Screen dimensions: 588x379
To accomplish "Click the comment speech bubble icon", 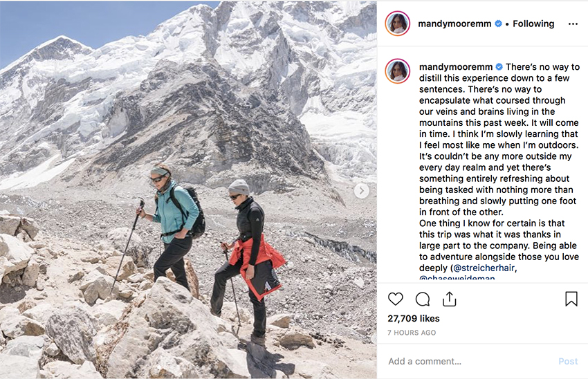I will 422,299.
